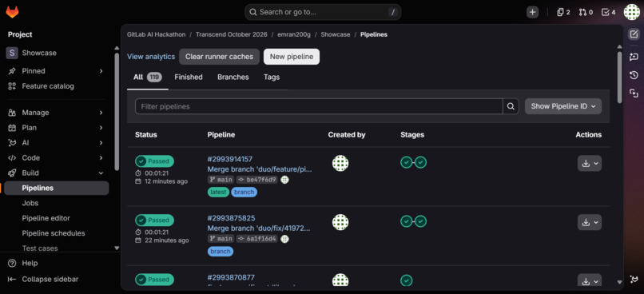Collapse the Build sidebar section

(56, 173)
